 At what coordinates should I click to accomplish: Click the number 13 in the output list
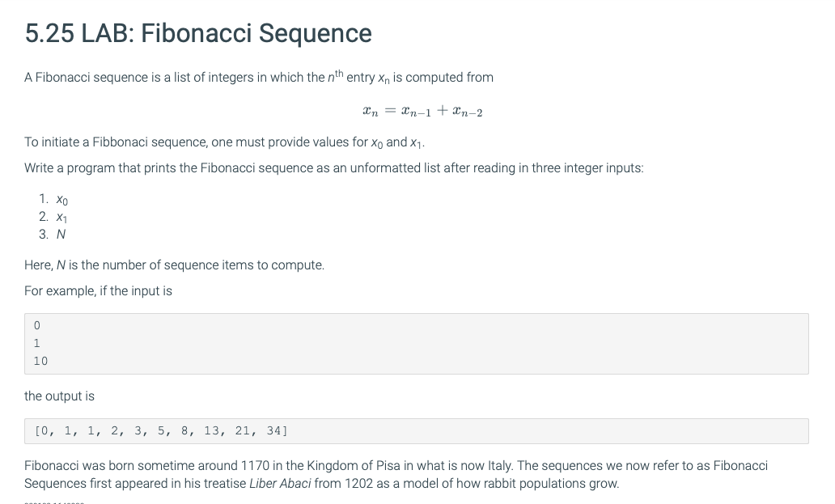click(212, 430)
